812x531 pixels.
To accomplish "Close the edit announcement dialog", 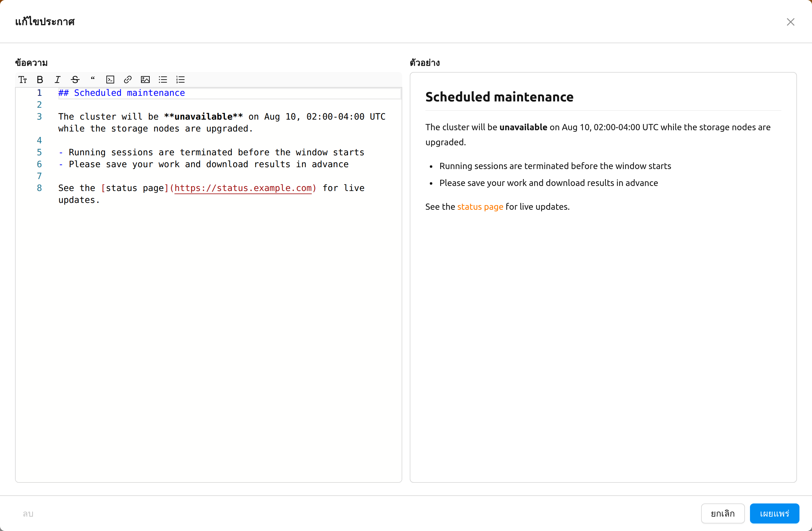I will coord(790,22).
